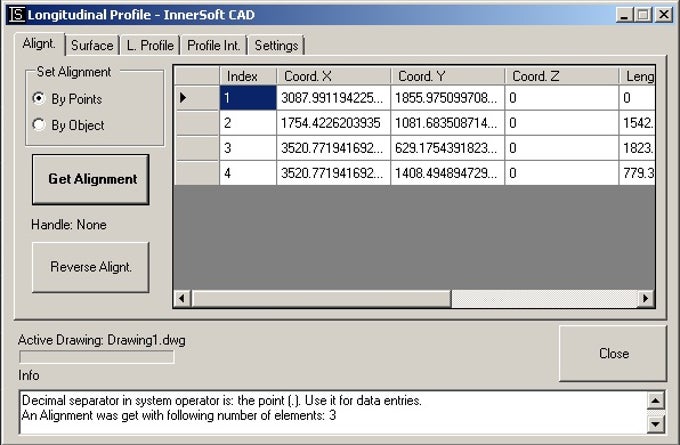Select the Coord. Z cell in row 2
The height and width of the screenshot is (445, 680).
point(562,123)
